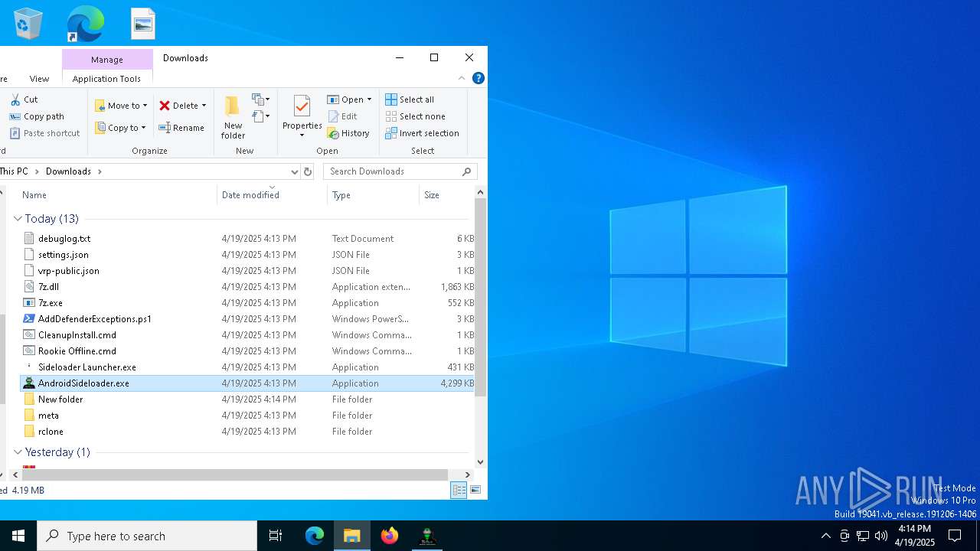Click Select all
The width and height of the screenshot is (980, 551).
pos(410,99)
